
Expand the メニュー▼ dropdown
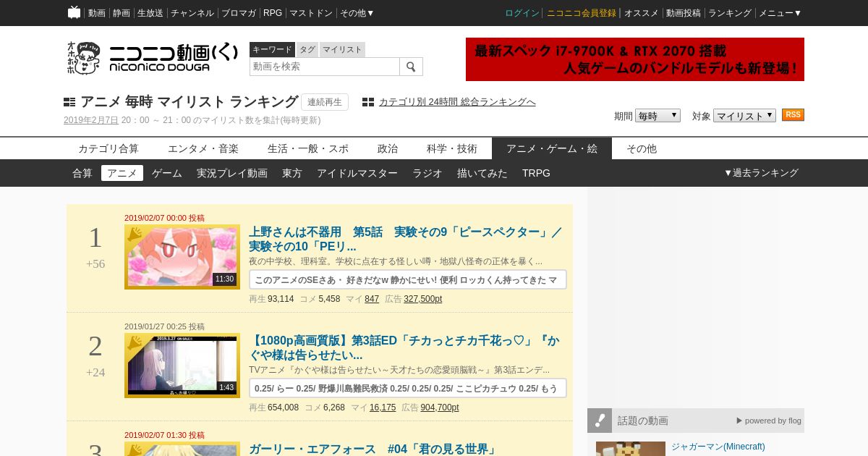780,13
